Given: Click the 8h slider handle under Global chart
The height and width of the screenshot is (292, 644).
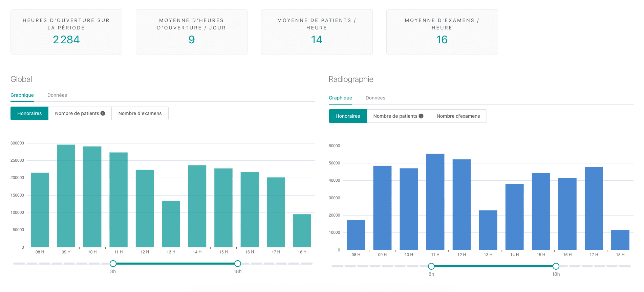Looking at the screenshot, I should (x=113, y=264).
